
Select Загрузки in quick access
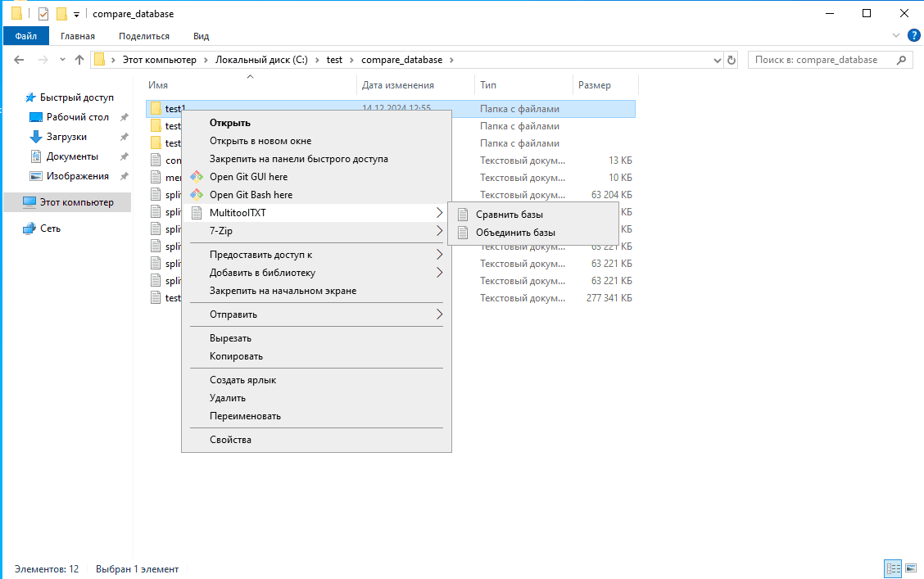(x=66, y=137)
